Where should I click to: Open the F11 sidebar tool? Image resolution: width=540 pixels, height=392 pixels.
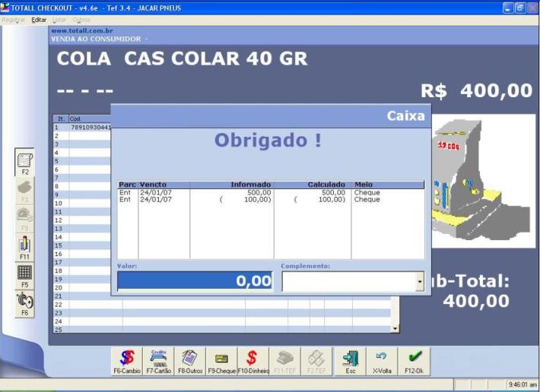coord(25,247)
